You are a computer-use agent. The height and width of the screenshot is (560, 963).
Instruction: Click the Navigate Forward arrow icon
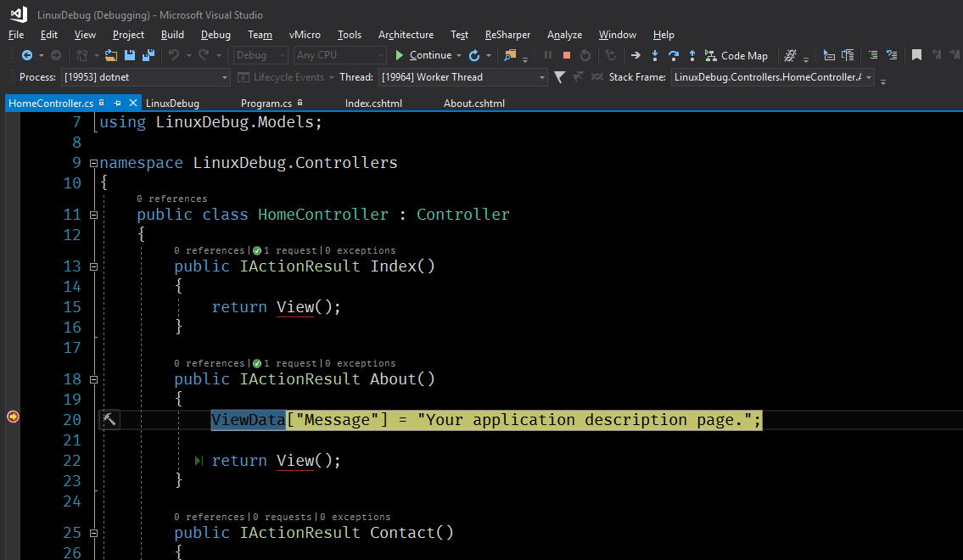pos(56,55)
